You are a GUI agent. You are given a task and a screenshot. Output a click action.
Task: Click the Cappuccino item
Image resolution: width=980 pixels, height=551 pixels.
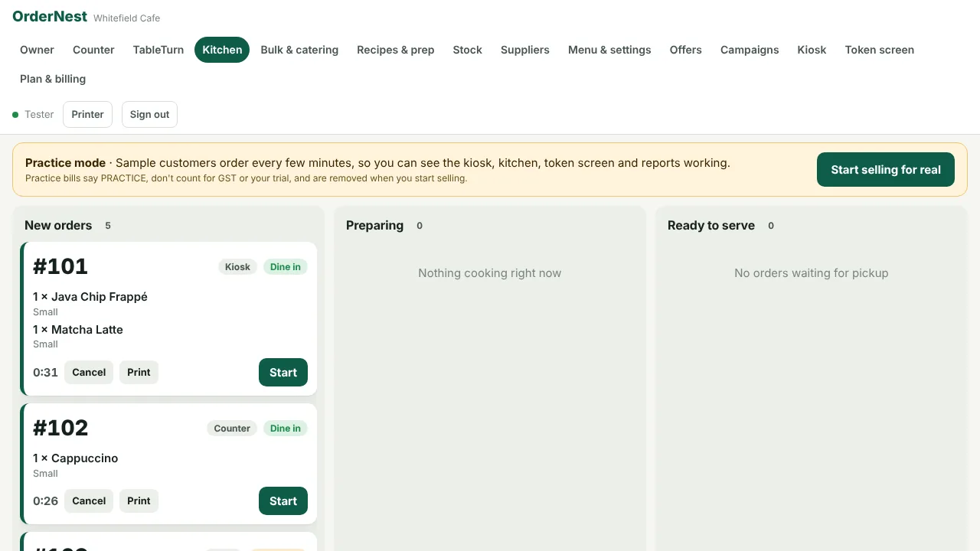point(76,458)
